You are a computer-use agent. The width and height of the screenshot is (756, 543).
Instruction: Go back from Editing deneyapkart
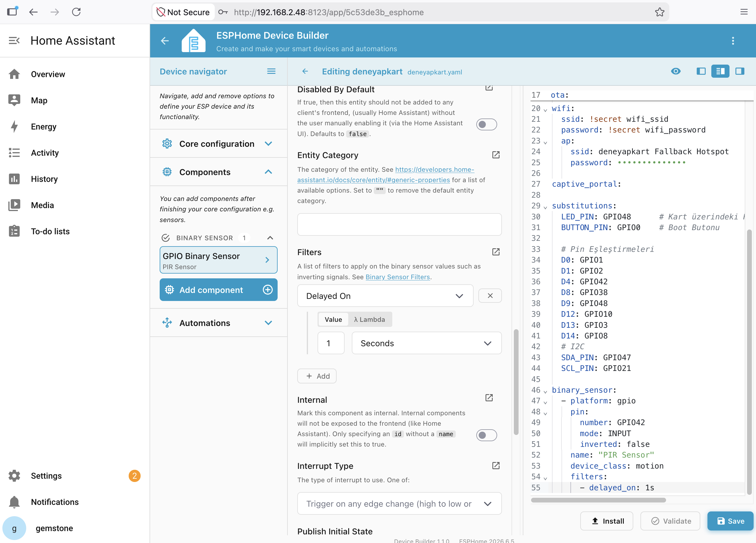point(305,71)
